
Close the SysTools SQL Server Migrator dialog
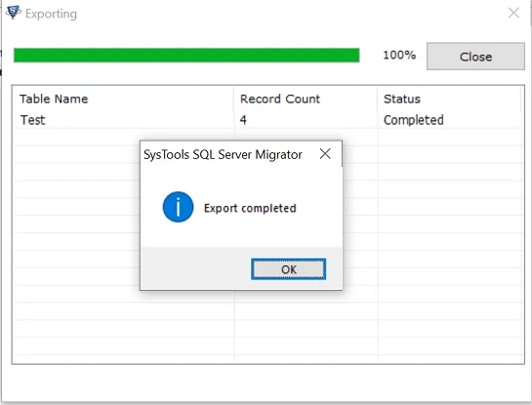pos(325,154)
